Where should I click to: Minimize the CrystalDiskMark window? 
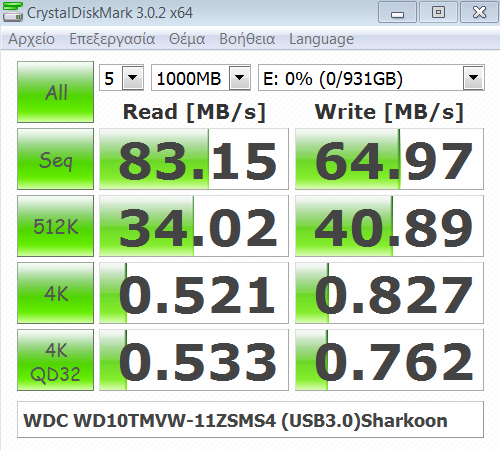(397, 12)
